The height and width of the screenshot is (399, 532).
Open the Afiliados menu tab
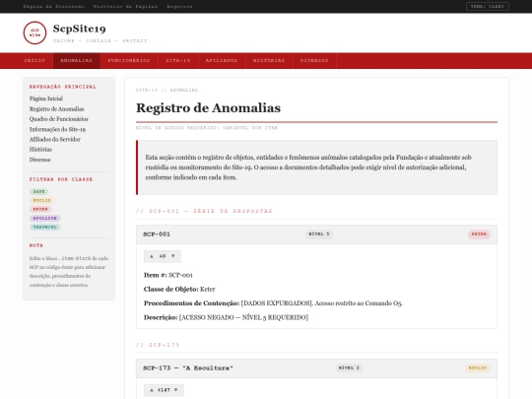222,61
